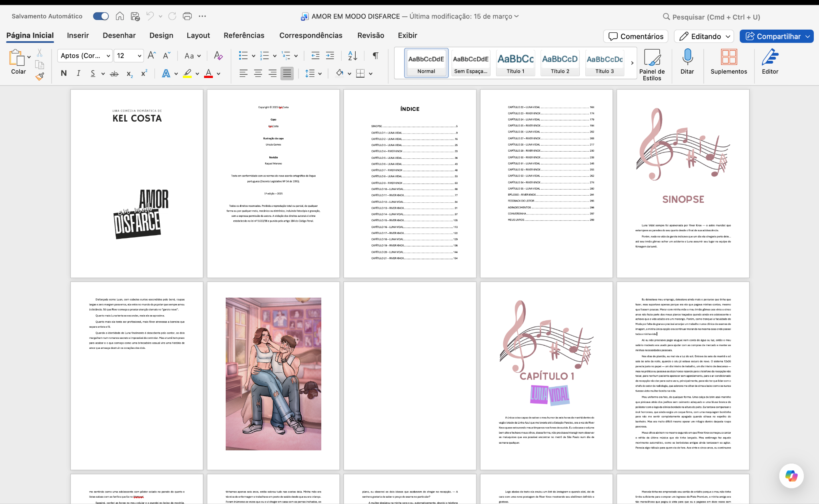Screen dimensions: 819x504
Task: Click the Copilot floating icon
Action: click(791, 476)
